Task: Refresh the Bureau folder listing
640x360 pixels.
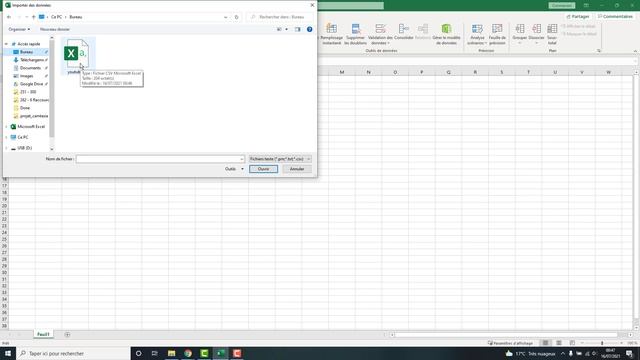Action: coord(236,17)
